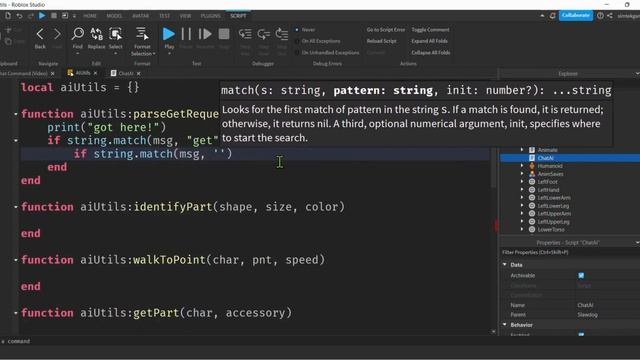This screenshot has height=360, width=640.
Task: Click the share icon in title bar
Action: (x=610, y=16)
